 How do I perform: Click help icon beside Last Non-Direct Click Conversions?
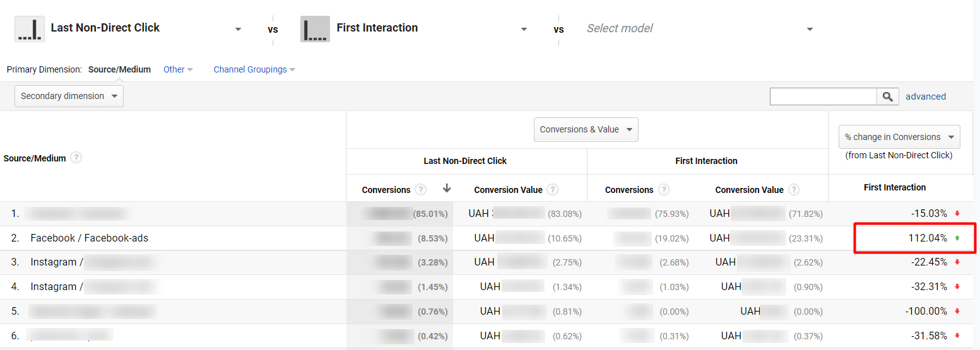click(x=421, y=190)
